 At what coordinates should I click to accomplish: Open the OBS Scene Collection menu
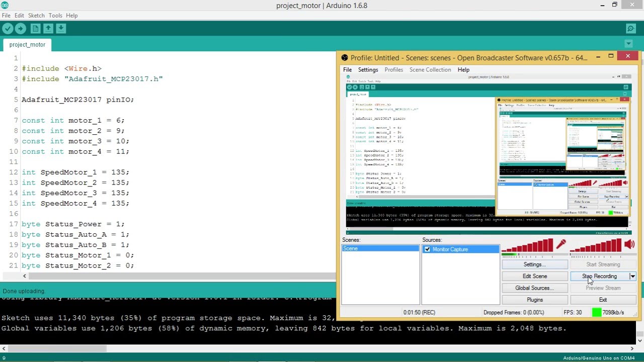click(x=430, y=70)
